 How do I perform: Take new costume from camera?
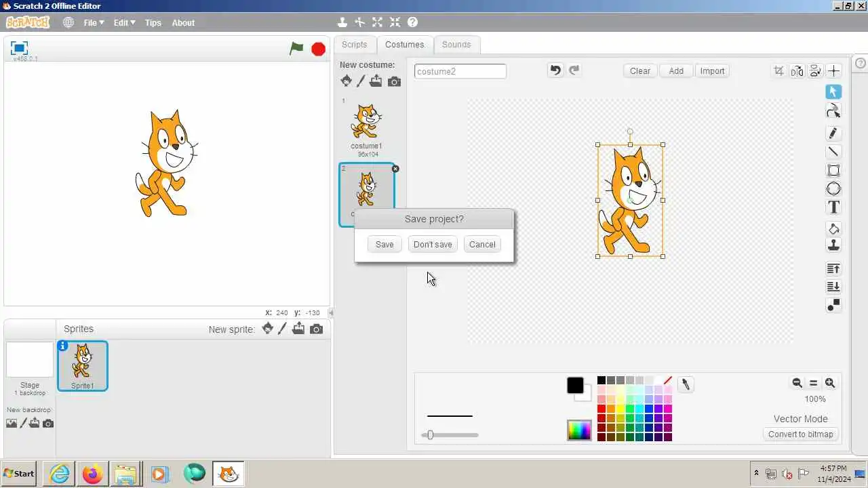point(394,81)
